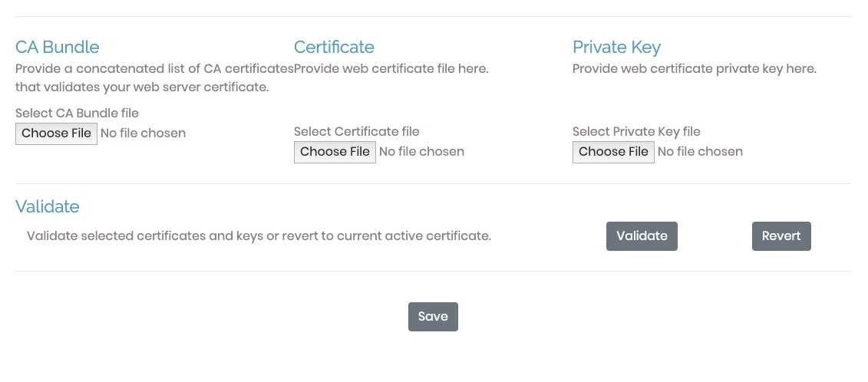Click 'No file chosen' beside CA Bundle chooser
The image size is (868, 382).
point(144,133)
